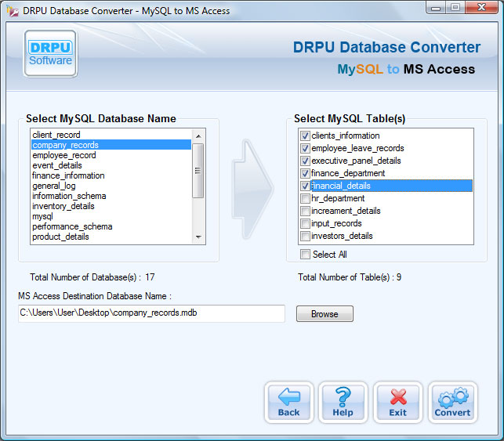Screen dimensions: 504x441
Task: Go back with the blue arrow Back button
Action: [288, 403]
